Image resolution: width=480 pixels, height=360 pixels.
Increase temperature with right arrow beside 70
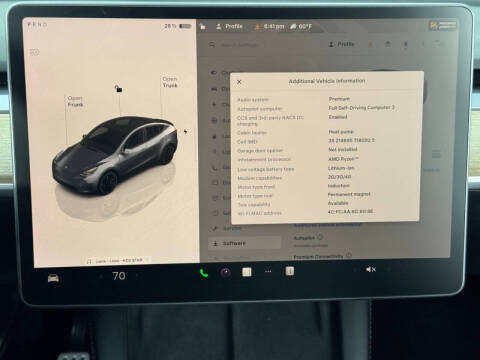point(137,276)
